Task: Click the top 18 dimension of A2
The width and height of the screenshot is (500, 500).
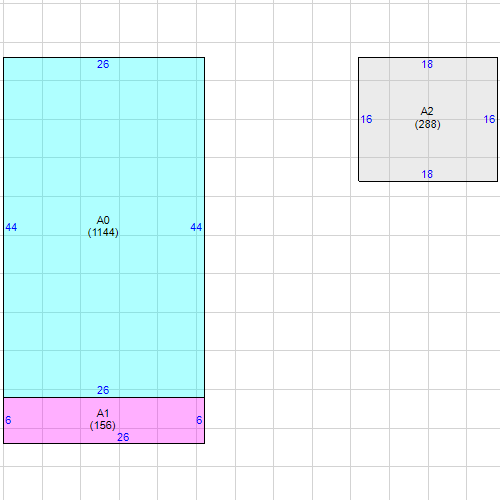Action: pyautogui.click(x=427, y=64)
